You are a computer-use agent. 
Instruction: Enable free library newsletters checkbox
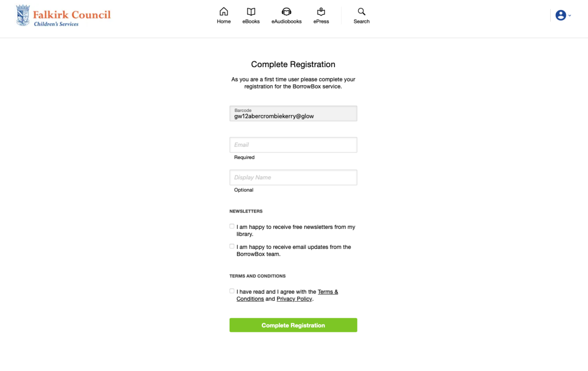(232, 227)
